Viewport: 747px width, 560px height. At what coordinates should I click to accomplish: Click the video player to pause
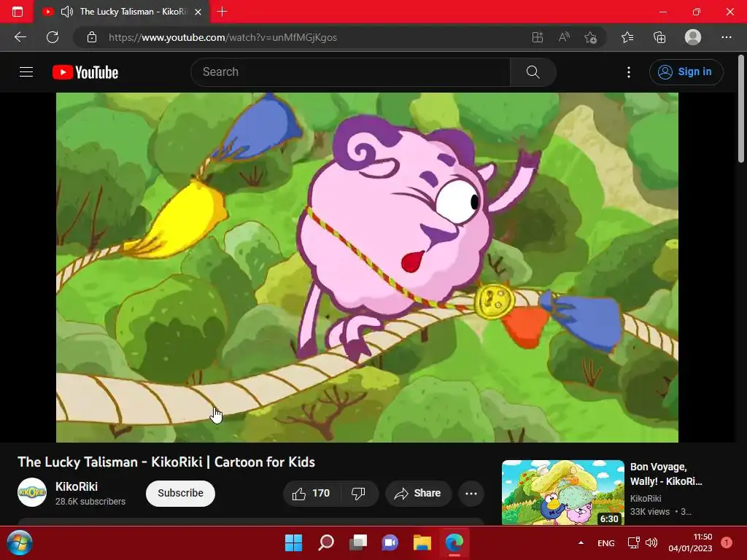(367, 267)
